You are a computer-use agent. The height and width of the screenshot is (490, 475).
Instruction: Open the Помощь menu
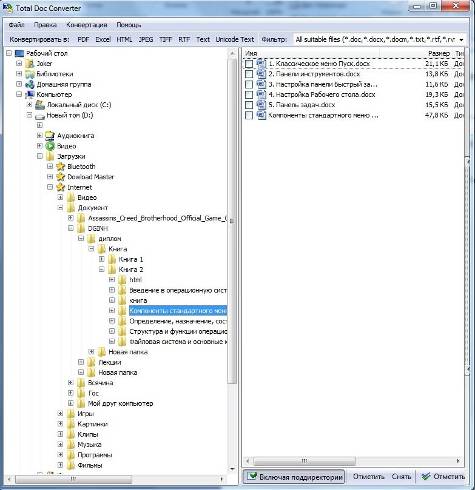tap(129, 25)
